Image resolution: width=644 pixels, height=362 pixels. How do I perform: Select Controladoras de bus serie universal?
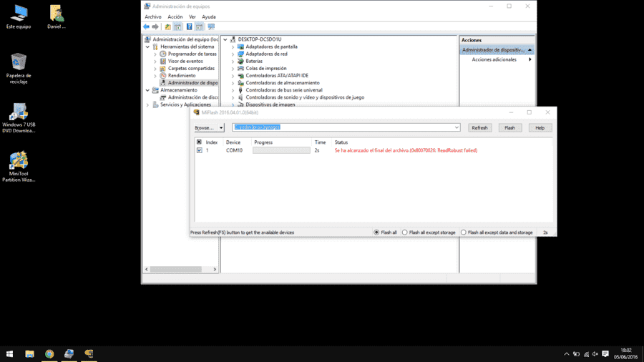pos(284,90)
